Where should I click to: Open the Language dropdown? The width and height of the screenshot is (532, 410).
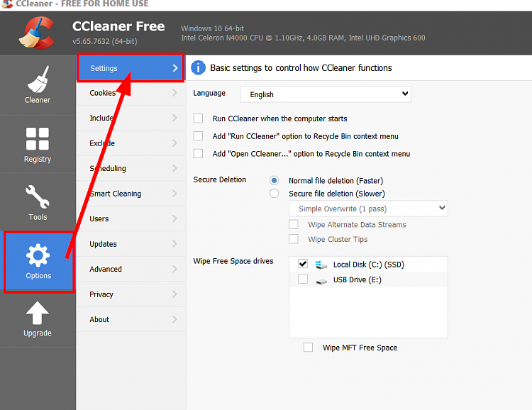tap(326, 94)
